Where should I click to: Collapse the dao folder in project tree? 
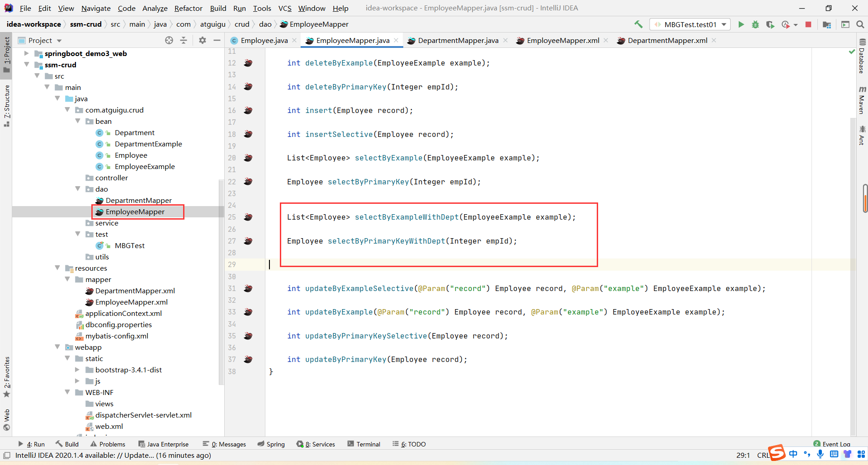[78, 189]
